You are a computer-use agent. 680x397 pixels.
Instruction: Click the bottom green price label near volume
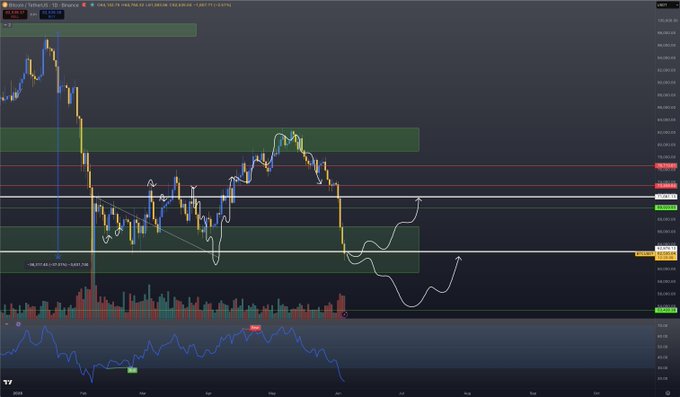(666, 310)
